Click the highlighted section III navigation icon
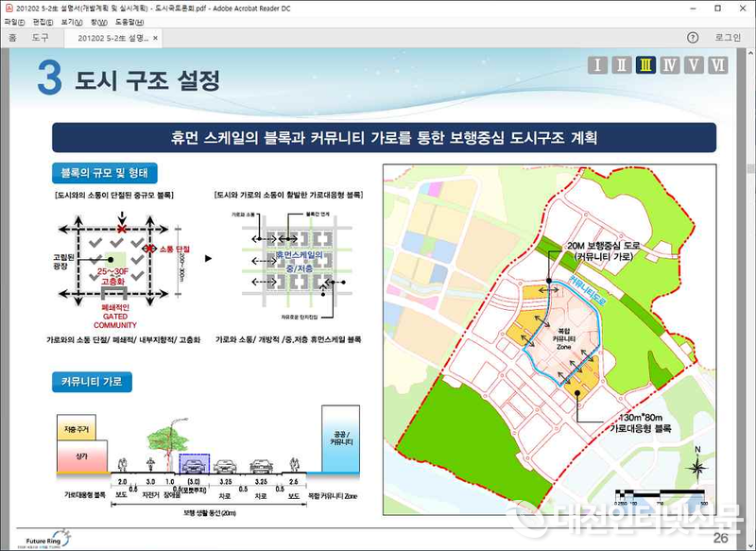Image resolution: width=756 pixels, height=551 pixels. coord(647,65)
